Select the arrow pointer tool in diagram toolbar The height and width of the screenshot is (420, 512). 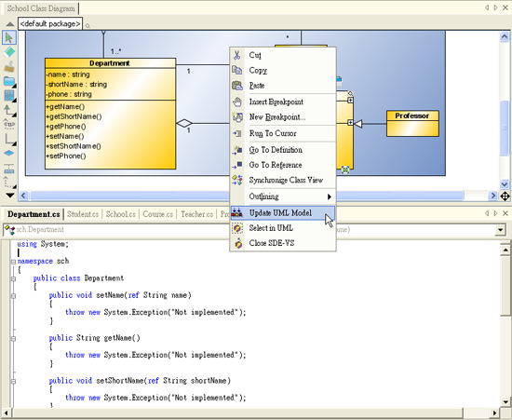[x=9, y=37]
